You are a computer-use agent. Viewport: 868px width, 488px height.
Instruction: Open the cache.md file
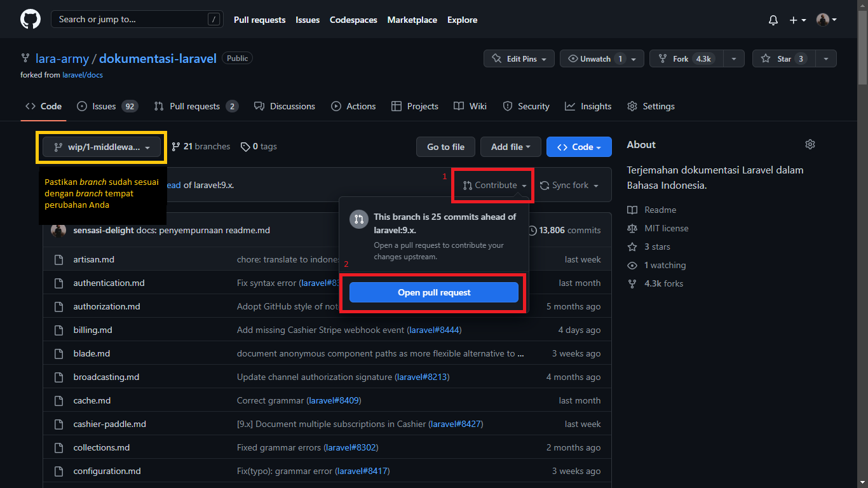[x=92, y=400]
